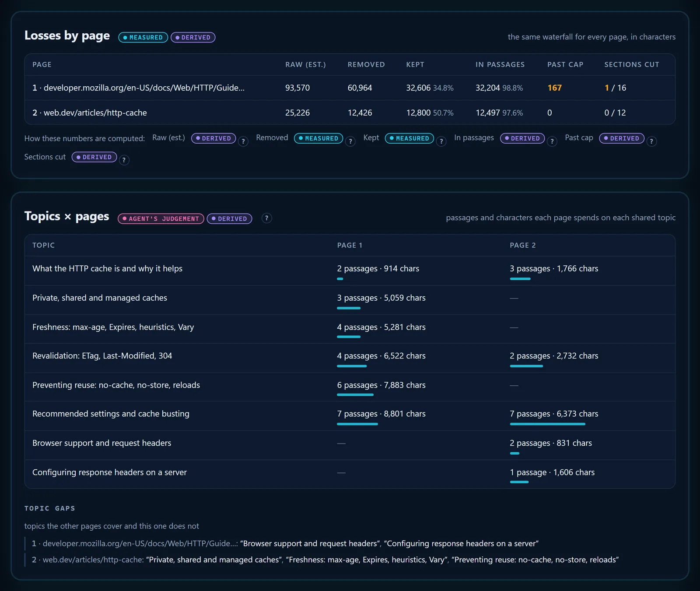
Task: Select the 1 / 16 sections cut value
Action: (615, 88)
